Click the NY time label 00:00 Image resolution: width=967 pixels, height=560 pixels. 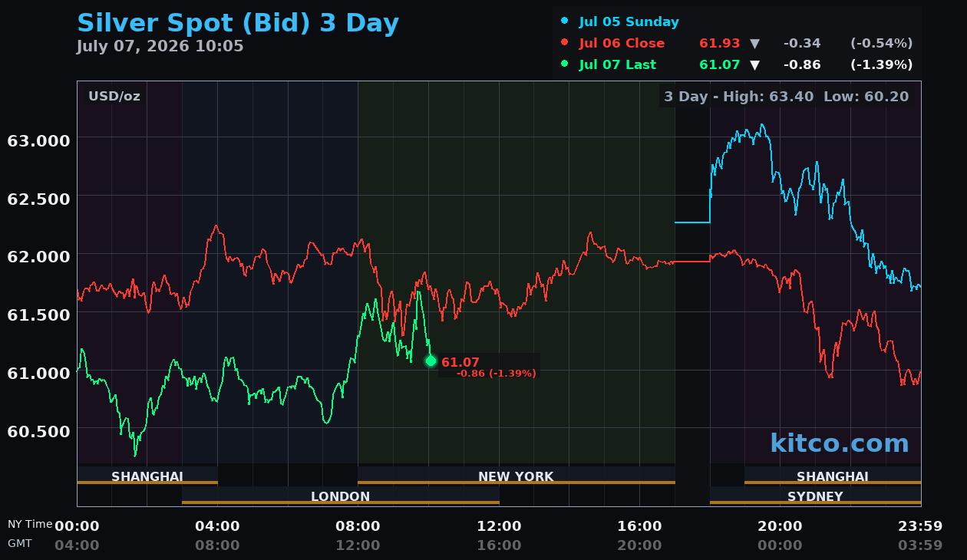77,526
